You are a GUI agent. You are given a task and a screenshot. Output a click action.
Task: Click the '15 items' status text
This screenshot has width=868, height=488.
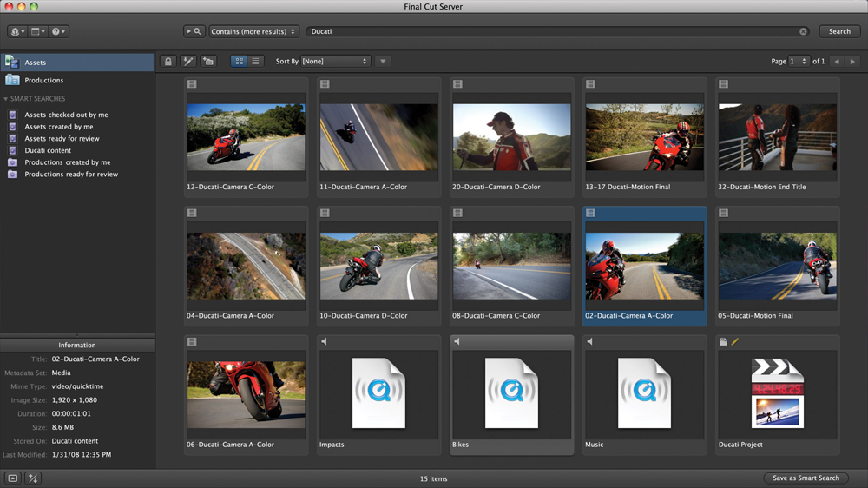pos(433,478)
